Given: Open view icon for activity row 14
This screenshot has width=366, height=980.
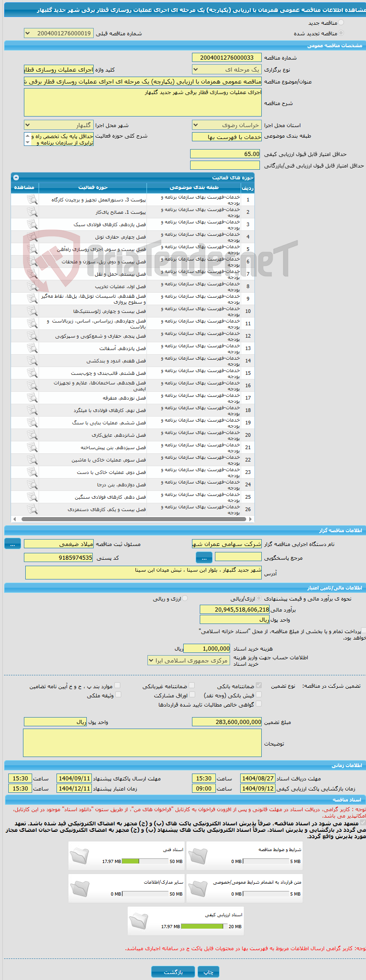Looking at the screenshot, I should [x=32, y=361].
